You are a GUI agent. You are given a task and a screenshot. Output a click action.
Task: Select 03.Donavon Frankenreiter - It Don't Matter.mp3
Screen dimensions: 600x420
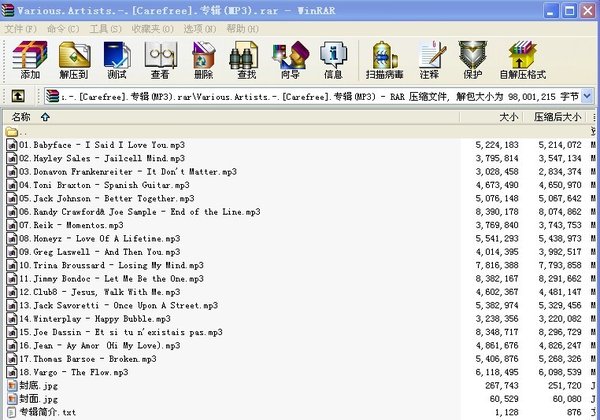[128, 172]
